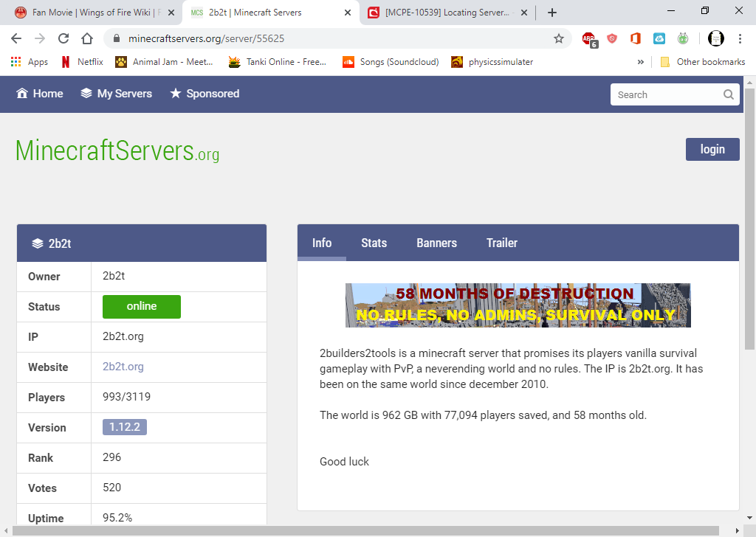Open the Tanki Online bookmark

click(x=278, y=62)
